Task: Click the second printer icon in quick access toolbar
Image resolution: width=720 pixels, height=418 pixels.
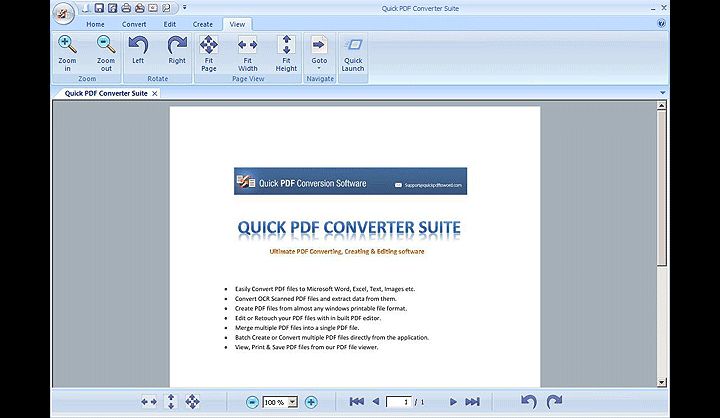Action: tap(140, 8)
